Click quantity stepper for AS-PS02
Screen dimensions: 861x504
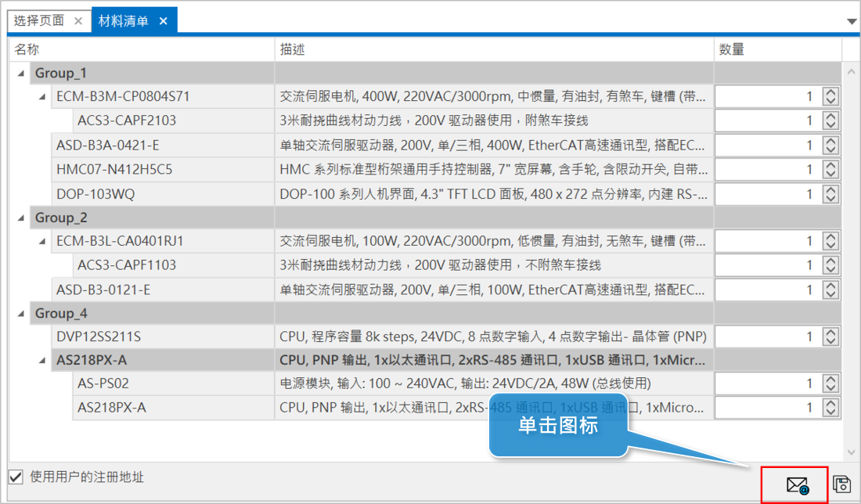tap(831, 384)
